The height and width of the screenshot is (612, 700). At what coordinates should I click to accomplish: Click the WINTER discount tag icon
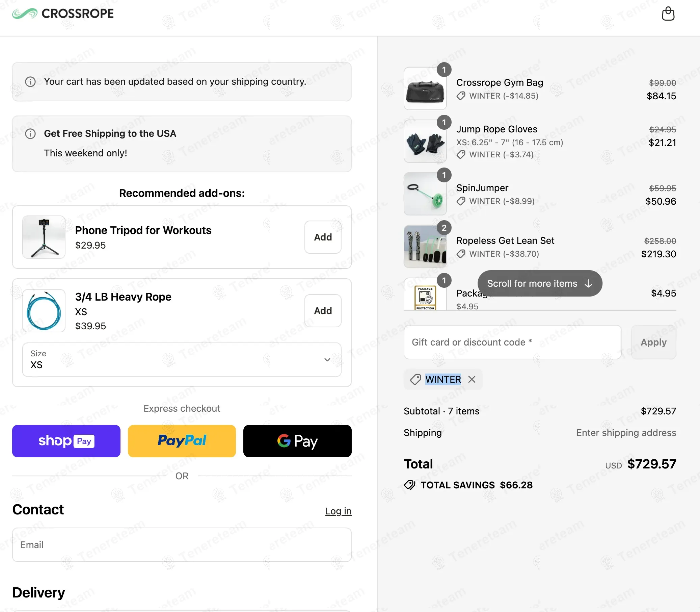point(415,379)
